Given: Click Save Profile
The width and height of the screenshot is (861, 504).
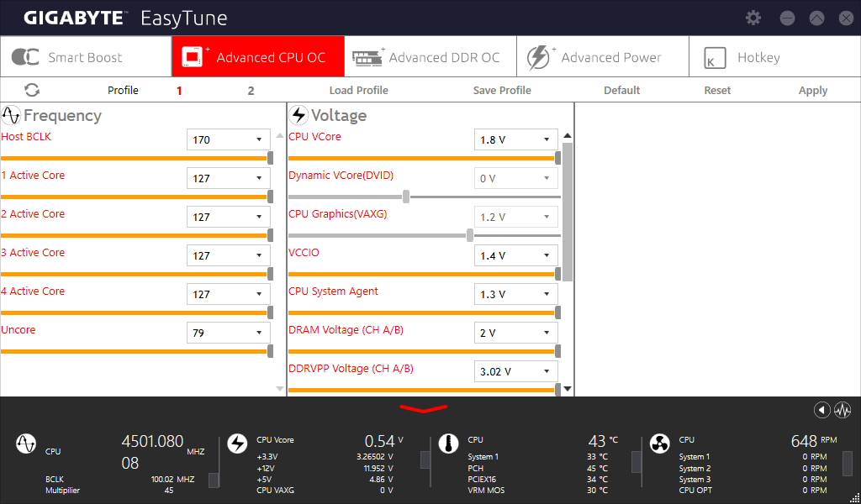Looking at the screenshot, I should coord(502,91).
